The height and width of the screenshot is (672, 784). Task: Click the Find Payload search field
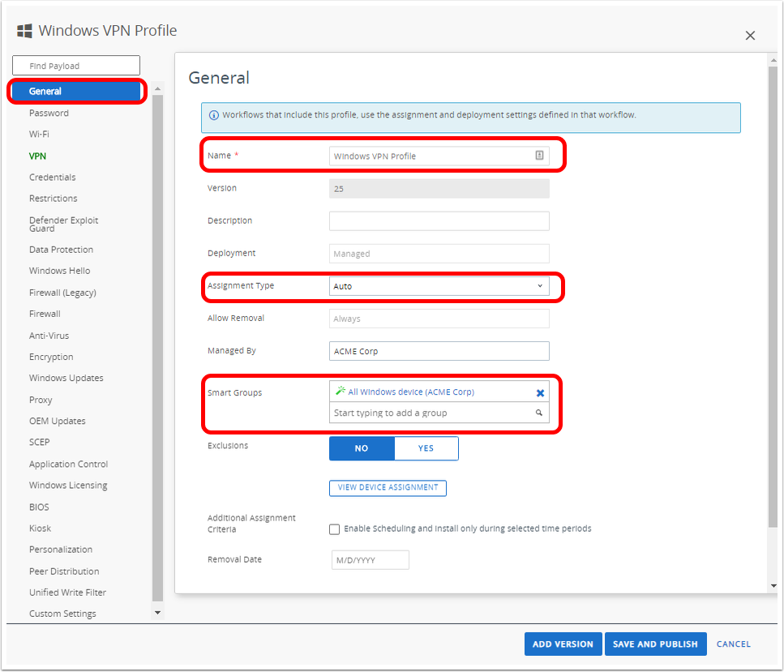pos(76,66)
